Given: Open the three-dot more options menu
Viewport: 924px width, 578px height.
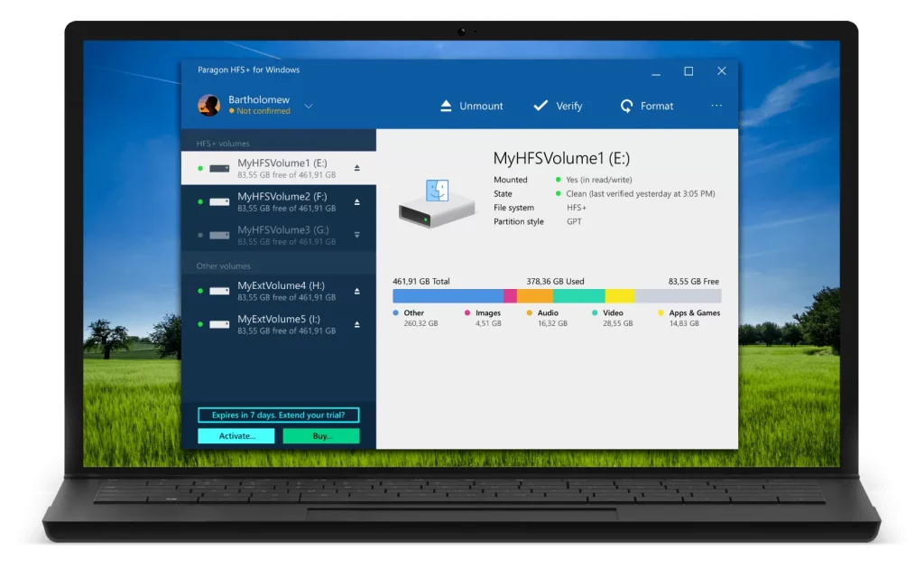Looking at the screenshot, I should tap(716, 106).
